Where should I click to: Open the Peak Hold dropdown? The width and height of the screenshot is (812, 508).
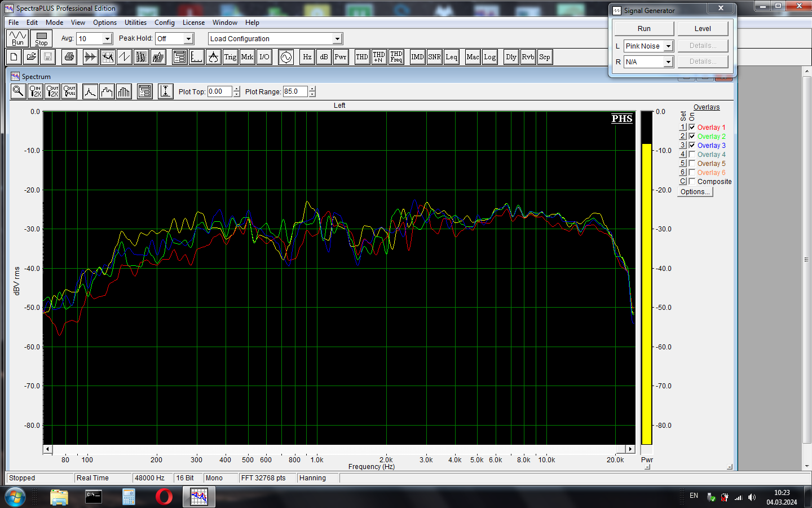[189, 39]
